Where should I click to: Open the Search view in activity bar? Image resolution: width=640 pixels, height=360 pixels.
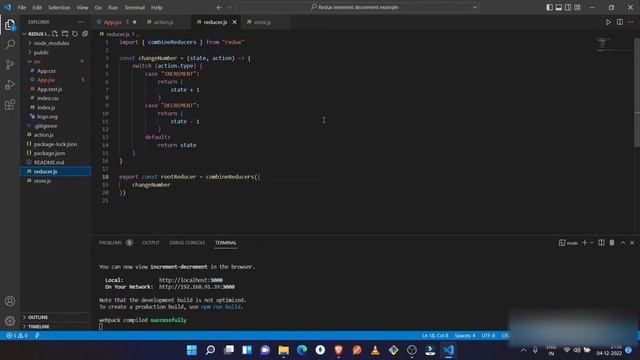[x=10, y=44]
